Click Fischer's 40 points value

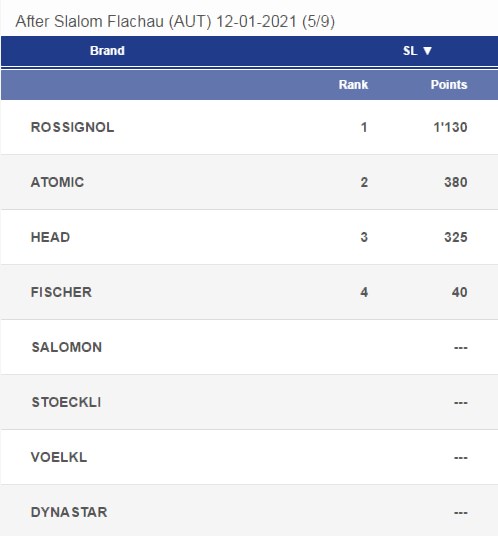tap(459, 292)
